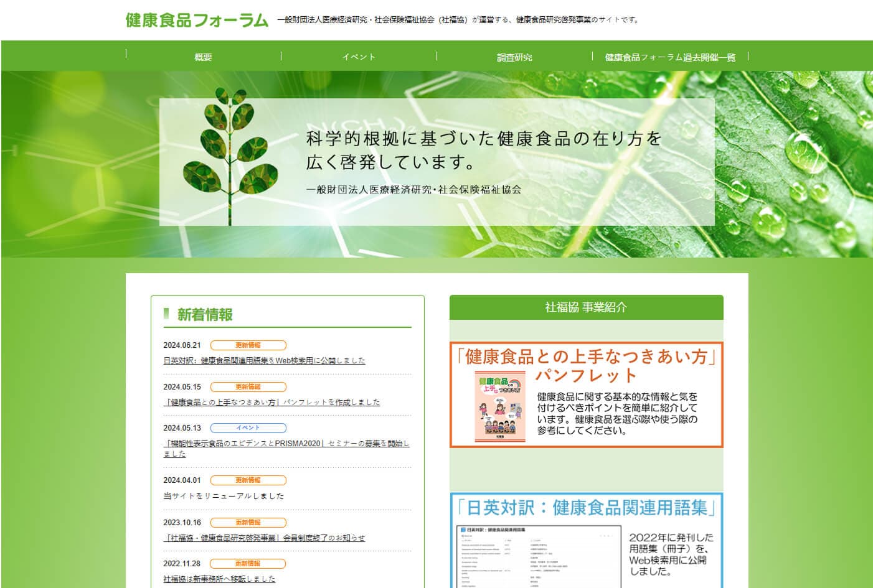Open the 概要 menu item
873x588 pixels.
[203, 57]
